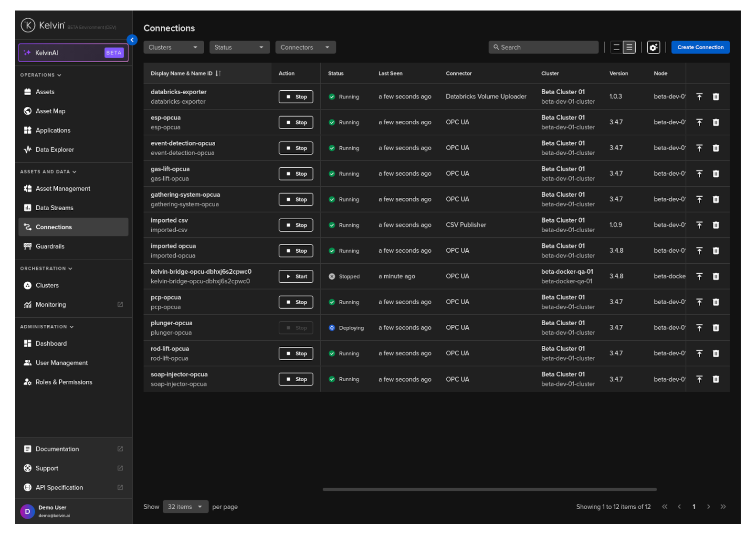
Task: Navigate to Guardrails in sidebar
Action: click(50, 246)
